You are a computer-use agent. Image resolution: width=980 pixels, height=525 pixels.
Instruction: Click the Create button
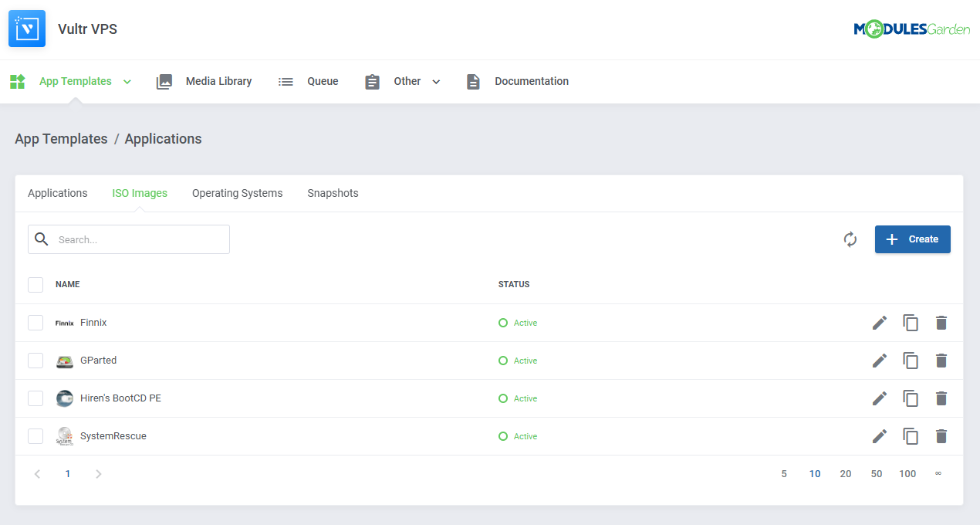tap(912, 239)
